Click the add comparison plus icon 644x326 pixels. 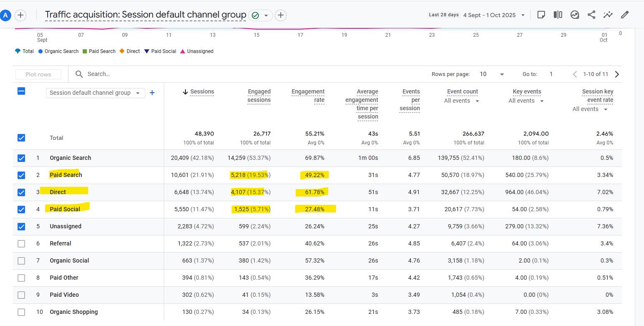[20, 15]
